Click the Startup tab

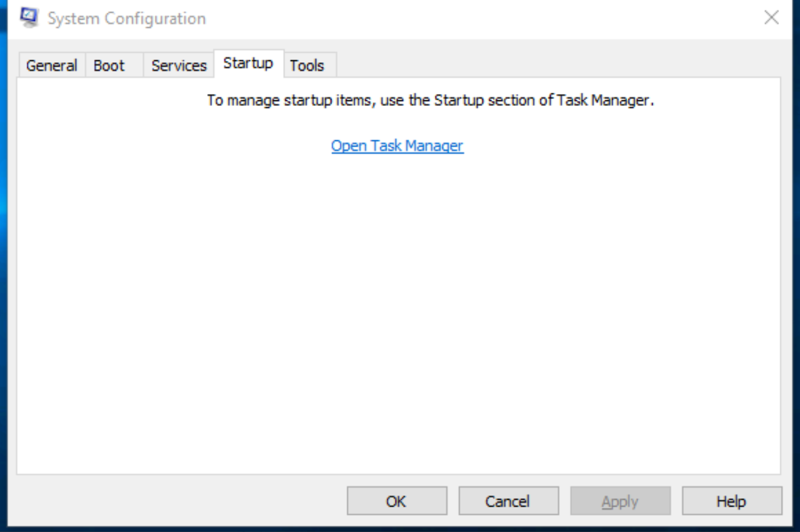point(248,63)
